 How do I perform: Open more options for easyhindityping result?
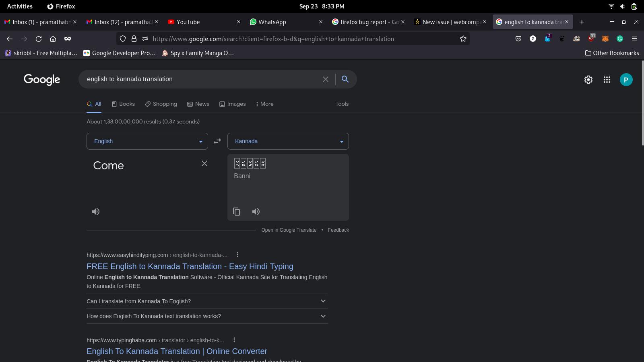point(237,255)
